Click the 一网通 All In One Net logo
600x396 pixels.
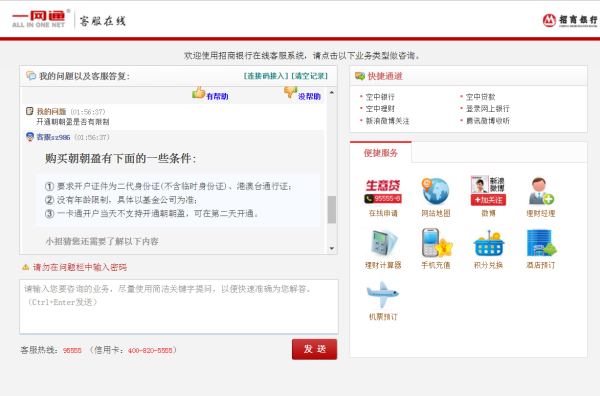point(40,19)
